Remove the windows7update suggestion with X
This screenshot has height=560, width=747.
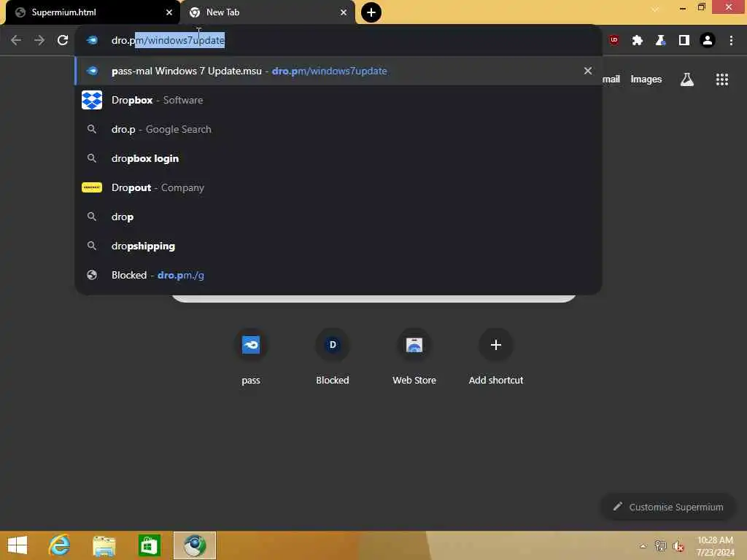[x=588, y=71]
